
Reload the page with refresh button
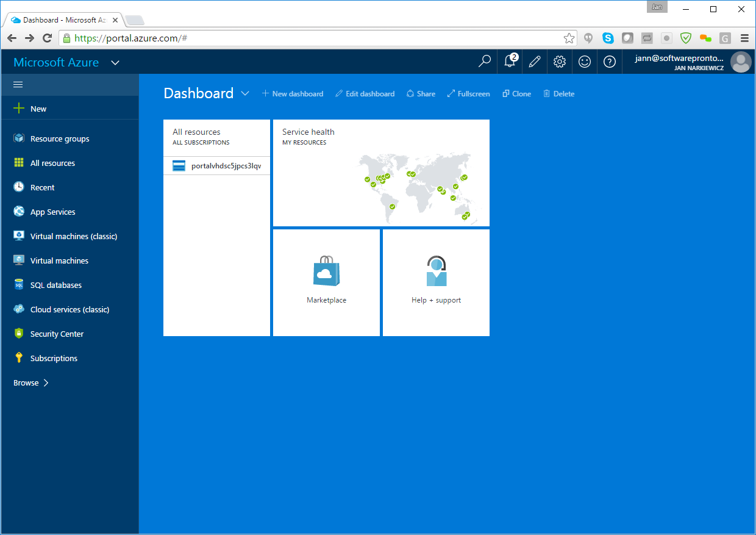point(47,38)
